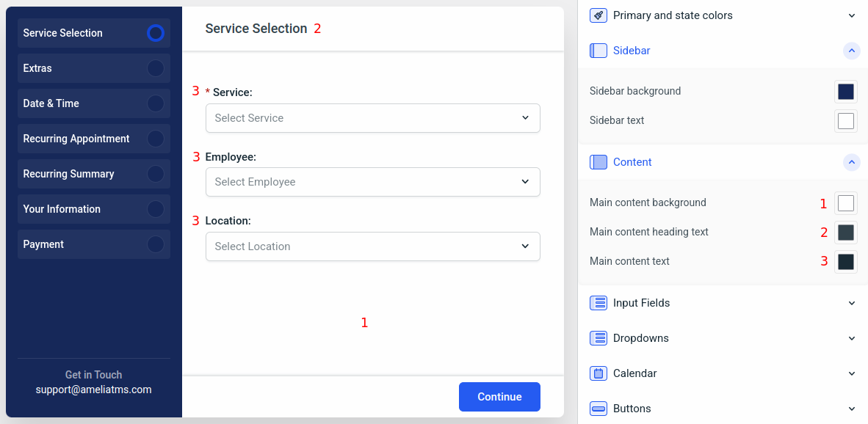Open the Sidebar background color swatch
The height and width of the screenshot is (424, 868).
(x=846, y=92)
